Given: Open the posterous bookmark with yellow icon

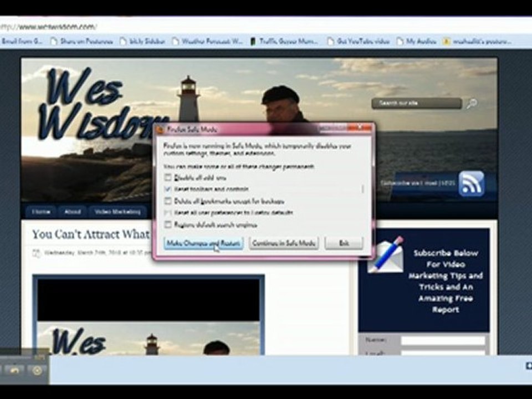Looking at the screenshot, I should 477,42.
